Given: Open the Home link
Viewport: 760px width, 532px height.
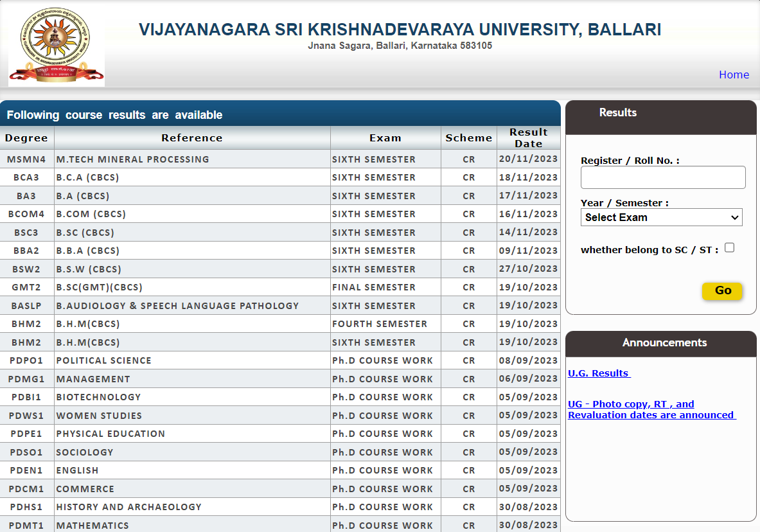Looking at the screenshot, I should point(734,75).
